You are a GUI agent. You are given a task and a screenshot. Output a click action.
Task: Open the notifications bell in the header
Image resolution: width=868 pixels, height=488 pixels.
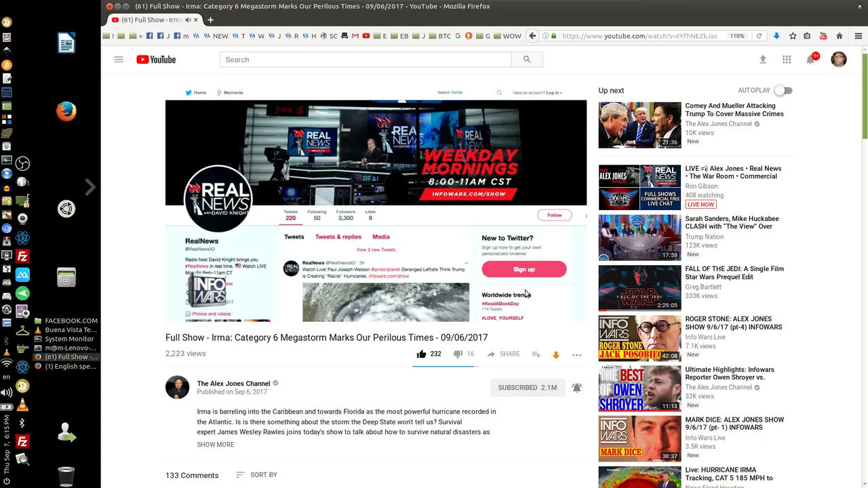pyautogui.click(x=811, y=59)
